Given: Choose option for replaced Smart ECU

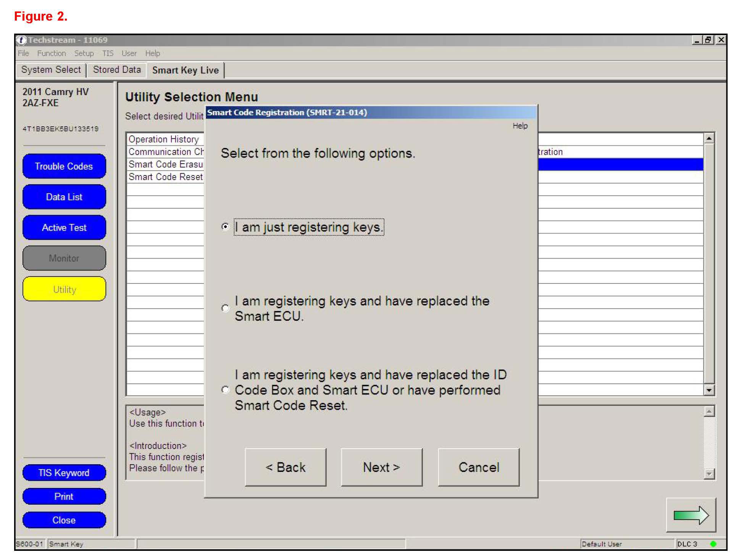Looking at the screenshot, I should (x=225, y=308).
